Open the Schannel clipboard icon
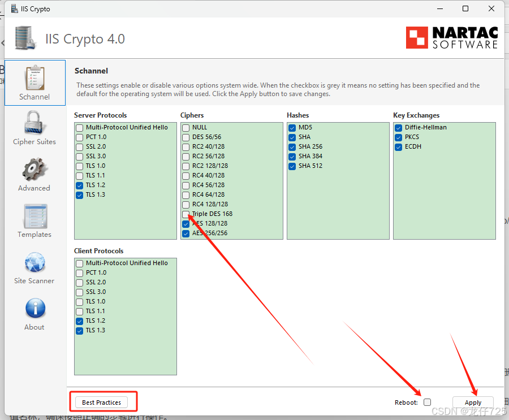Screen dimensions: 509x420 pyautogui.click(x=34, y=78)
